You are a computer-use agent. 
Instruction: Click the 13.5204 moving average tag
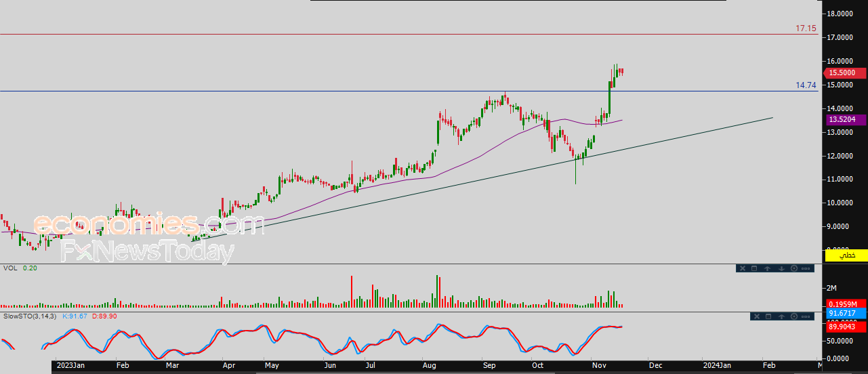tap(846, 119)
